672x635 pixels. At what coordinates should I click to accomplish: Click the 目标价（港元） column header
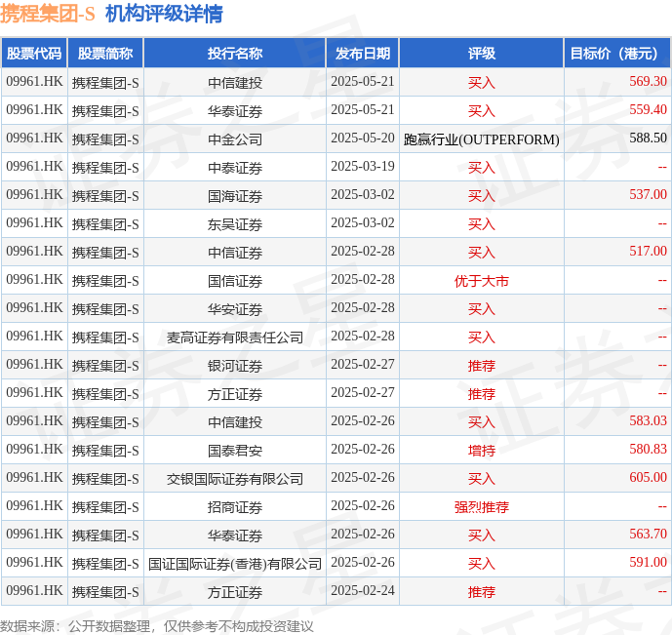[617, 54]
